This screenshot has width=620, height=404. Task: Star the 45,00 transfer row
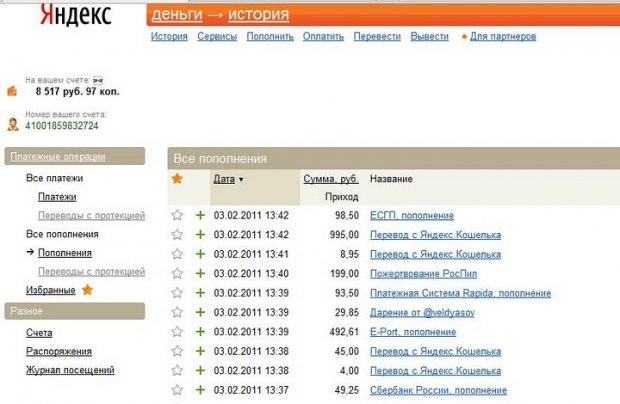pyautogui.click(x=177, y=351)
